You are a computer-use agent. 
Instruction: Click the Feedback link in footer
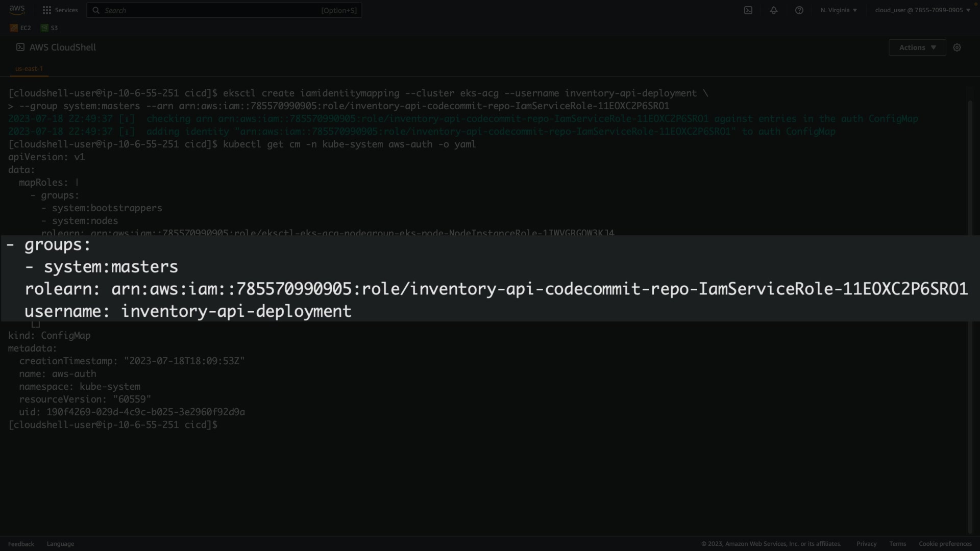tap(21, 544)
